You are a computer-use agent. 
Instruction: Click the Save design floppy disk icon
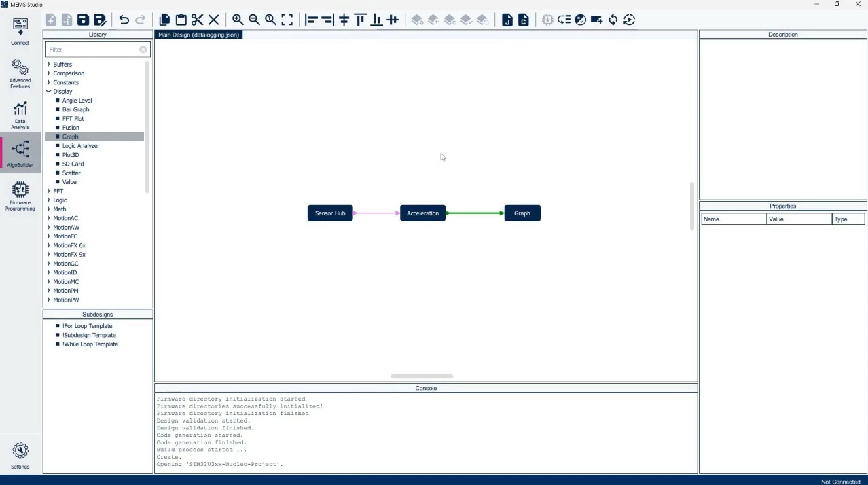83,20
